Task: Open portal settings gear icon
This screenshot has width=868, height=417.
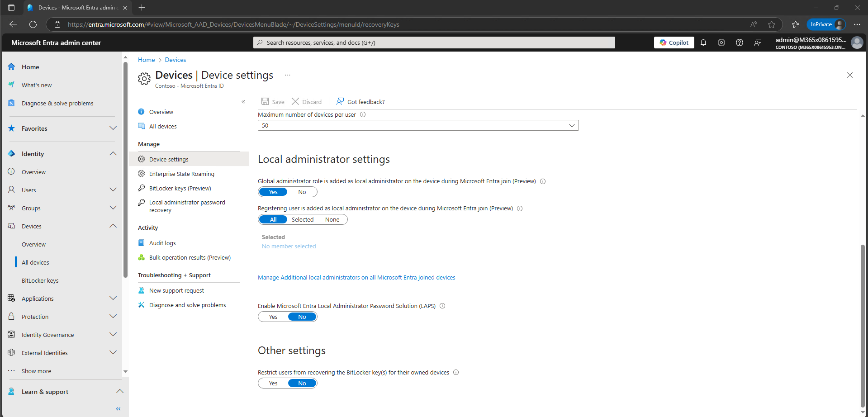Action: (721, 43)
